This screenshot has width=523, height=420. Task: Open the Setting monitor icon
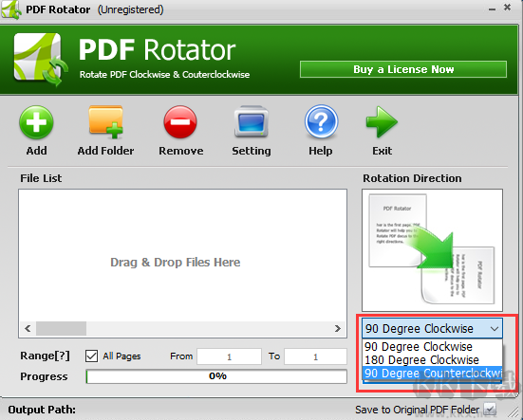(252, 122)
